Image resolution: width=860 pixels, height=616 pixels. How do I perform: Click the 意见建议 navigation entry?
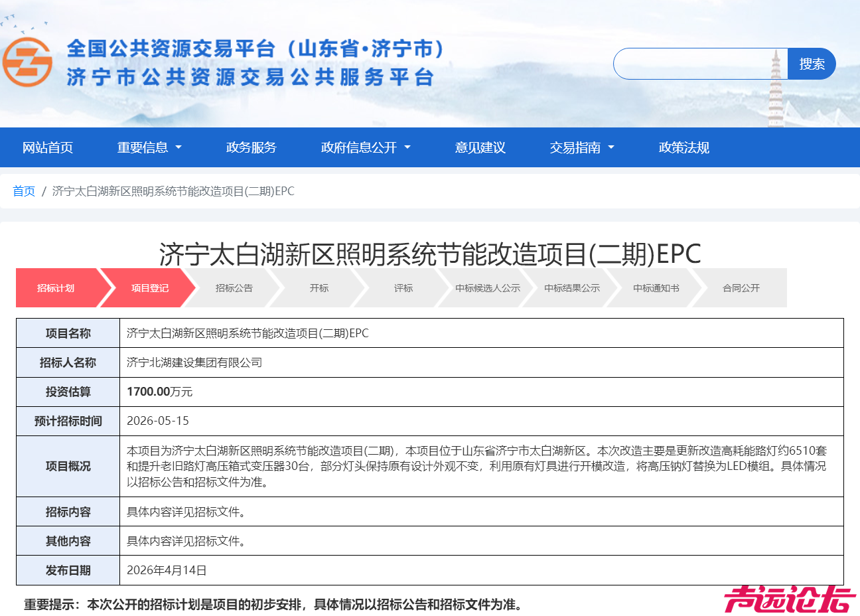[x=480, y=147]
